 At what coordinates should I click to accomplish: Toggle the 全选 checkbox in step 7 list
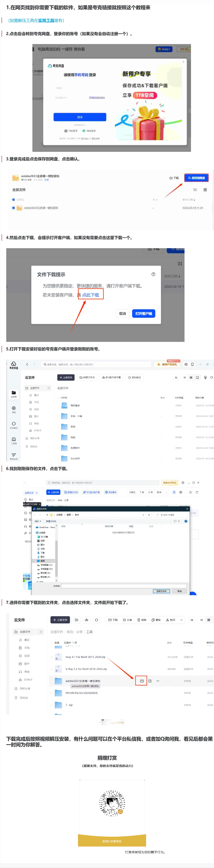point(52,643)
